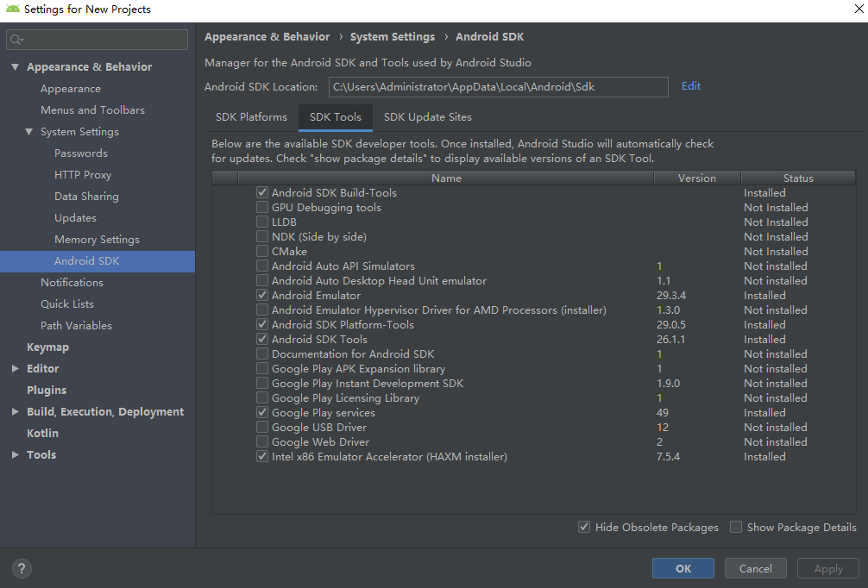Open the Plugins settings page
868x588 pixels.
tap(47, 391)
